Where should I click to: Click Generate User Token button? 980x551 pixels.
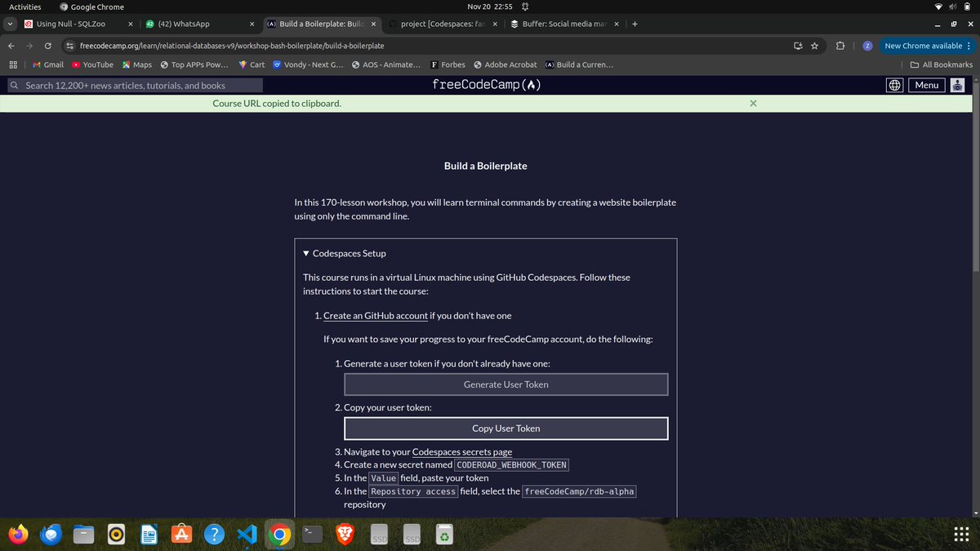click(x=506, y=384)
